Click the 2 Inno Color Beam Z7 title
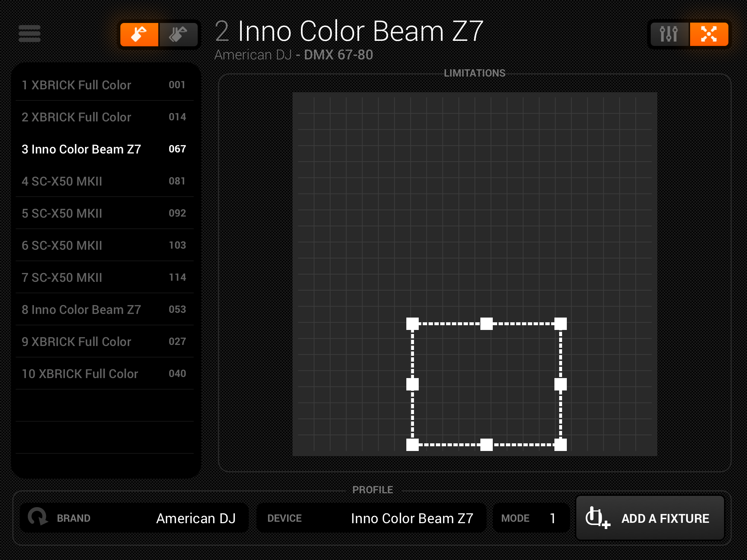The height and width of the screenshot is (560, 747). [x=349, y=32]
